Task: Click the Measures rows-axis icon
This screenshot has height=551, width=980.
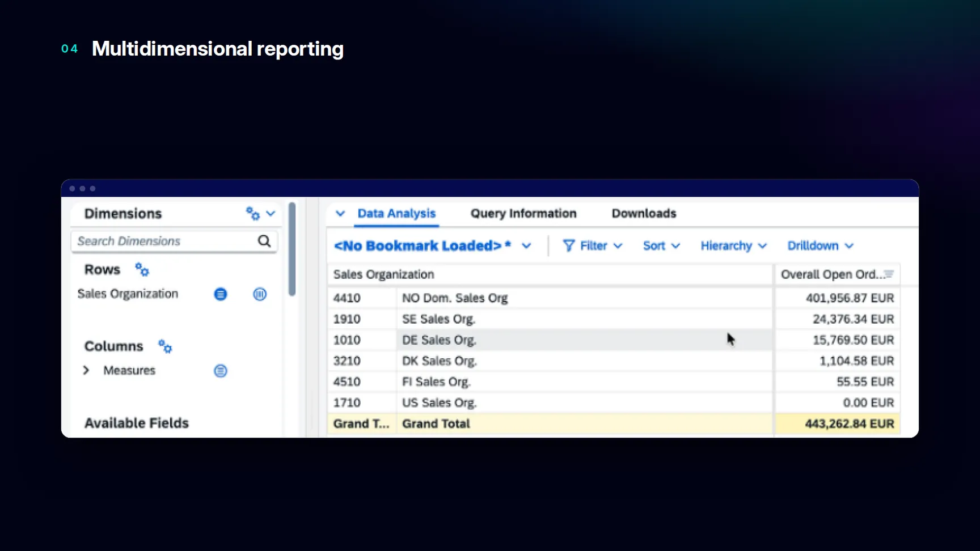Action: tap(221, 371)
